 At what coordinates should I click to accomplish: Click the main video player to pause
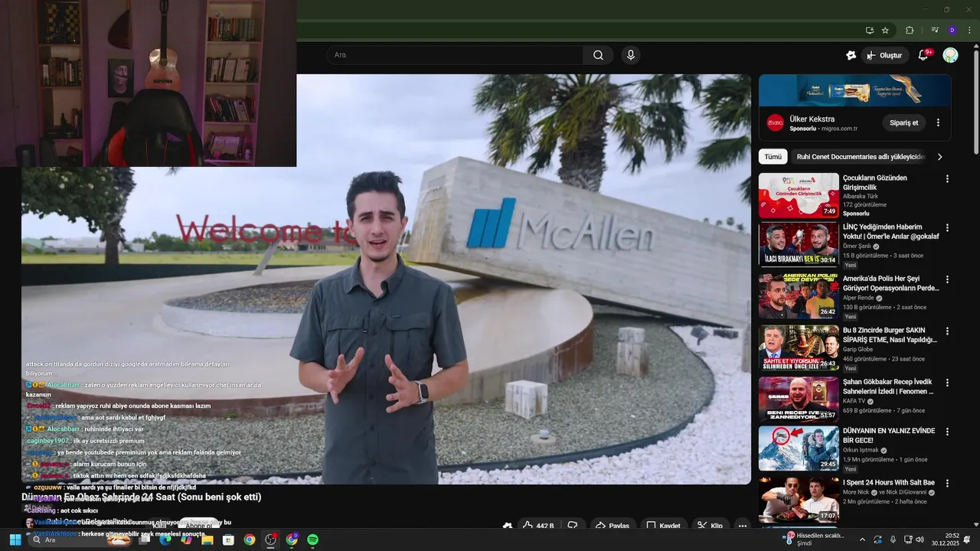point(386,279)
